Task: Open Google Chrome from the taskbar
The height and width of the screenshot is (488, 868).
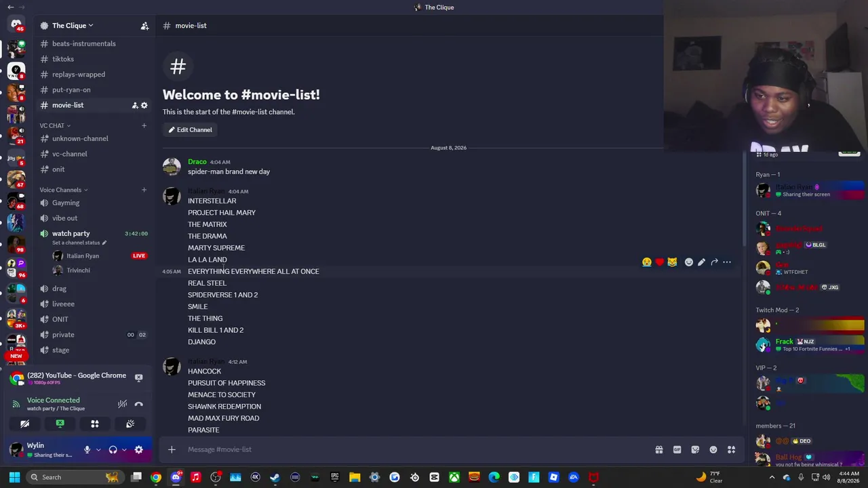Action: pyautogui.click(x=156, y=477)
